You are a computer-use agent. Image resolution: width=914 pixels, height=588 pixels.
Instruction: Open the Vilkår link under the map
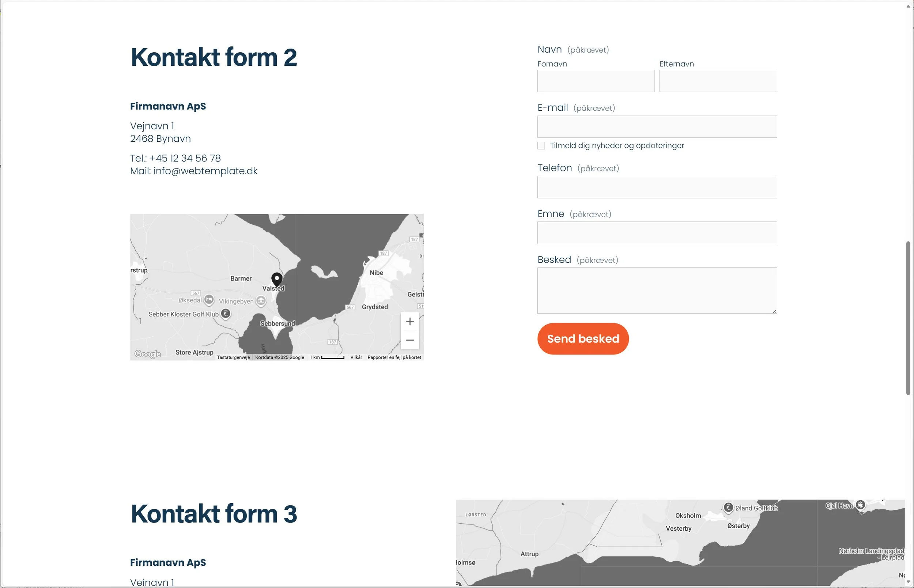point(356,357)
